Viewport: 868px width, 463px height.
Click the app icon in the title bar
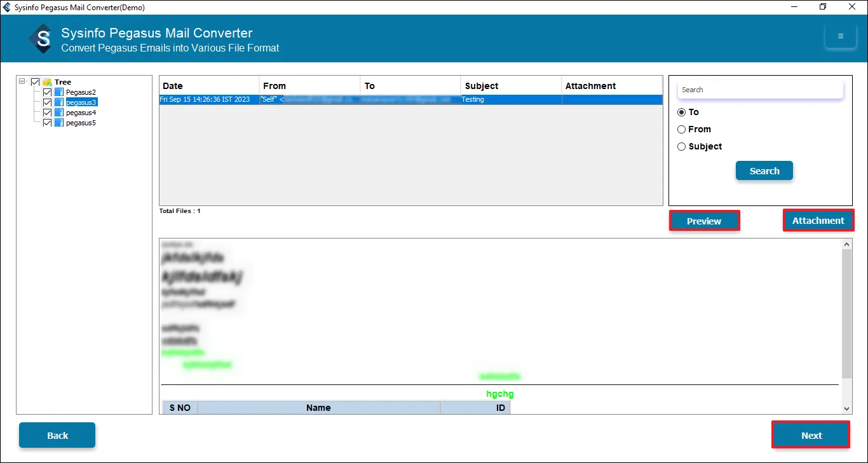(6, 7)
